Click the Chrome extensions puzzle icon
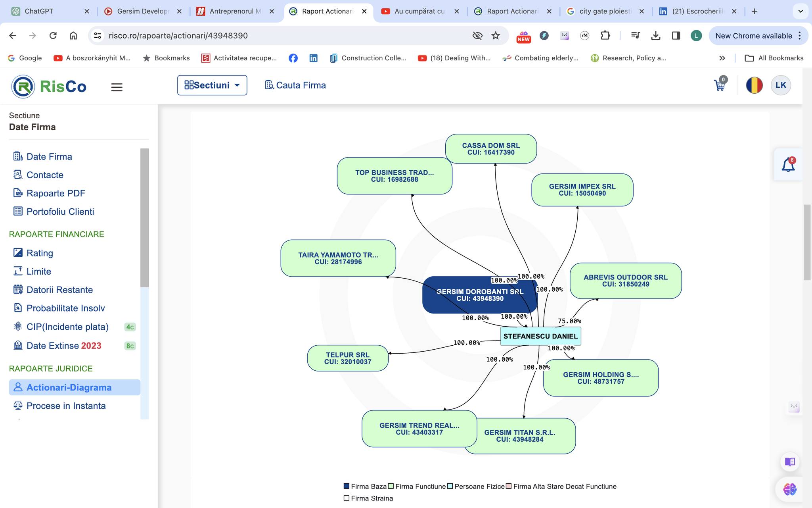 605,36
